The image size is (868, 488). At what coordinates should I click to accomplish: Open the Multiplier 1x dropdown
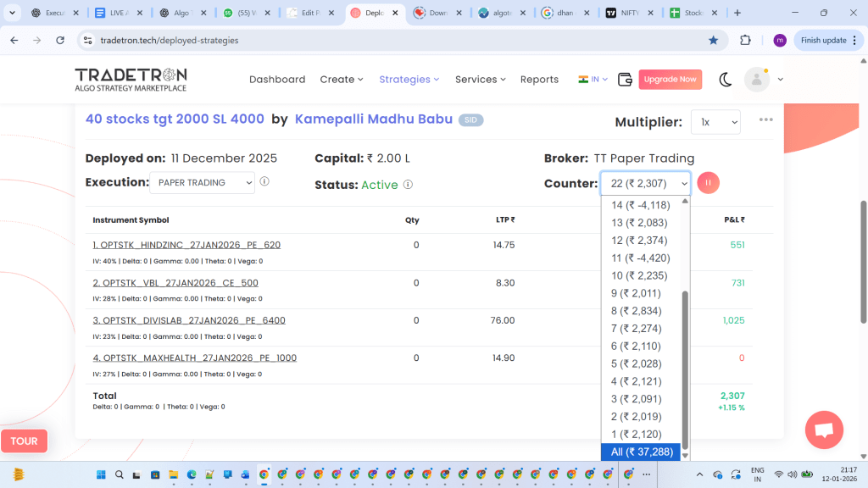715,122
